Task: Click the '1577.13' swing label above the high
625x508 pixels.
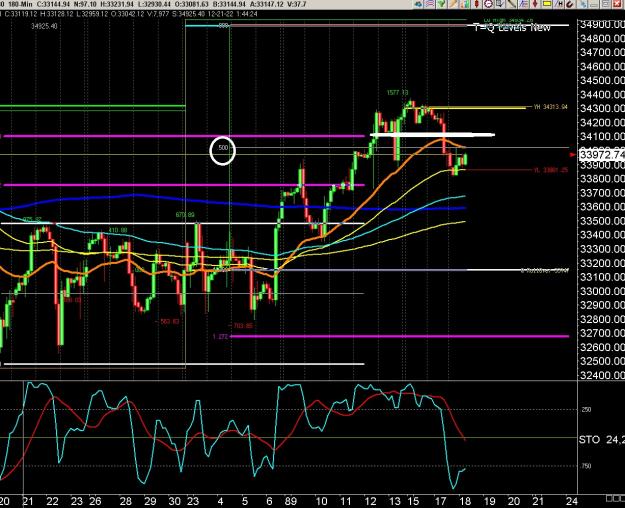Action: [x=397, y=93]
